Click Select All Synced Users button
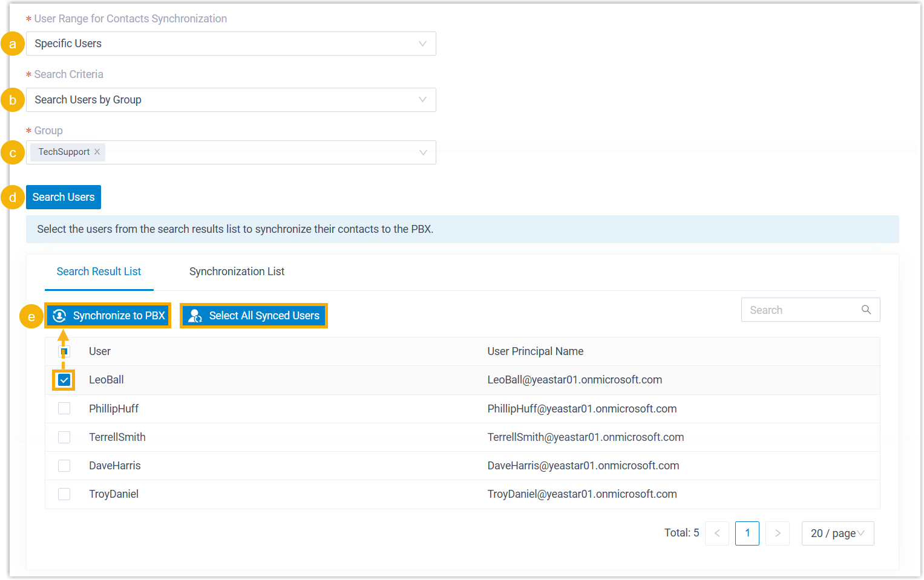 pos(254,316)
